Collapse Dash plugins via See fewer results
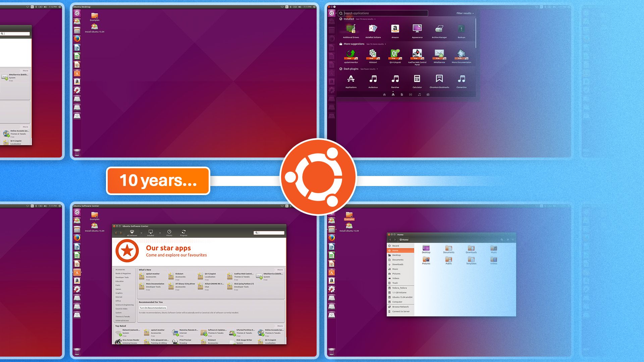Viewport: 644px width, 362px height. pyautogui.click(x=369, y=69)
